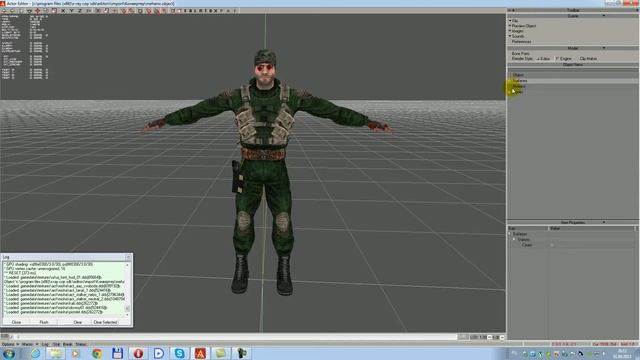Open the Options dropdown in bottom bar
The image size is (640, 360).
point(11,344)
